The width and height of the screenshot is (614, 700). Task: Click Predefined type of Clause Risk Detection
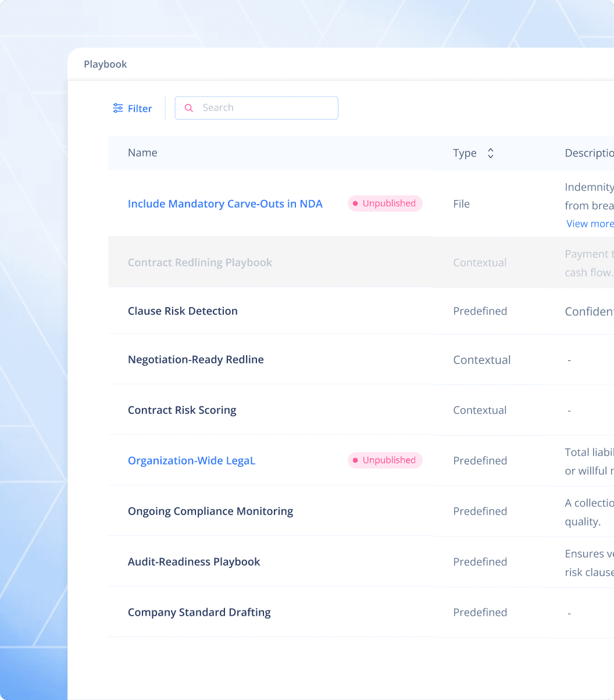[x=480, y=311]
